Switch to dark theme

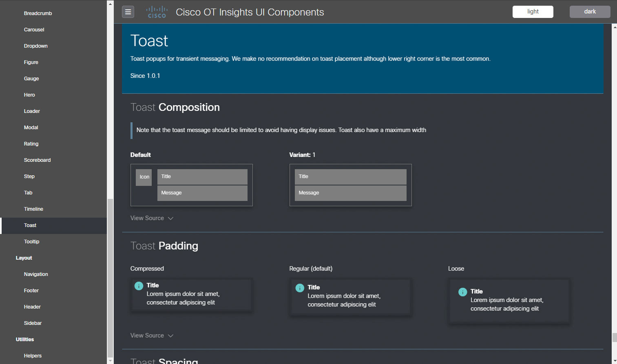point(590,12)
